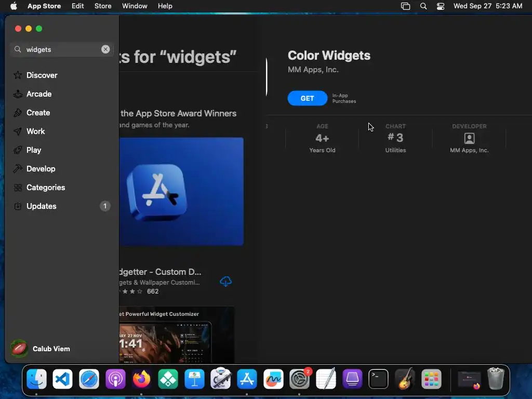532x399 pixels.
Task: Open TextEdit from the Dock
Action: pyautogui.click(x=326, y=378)
